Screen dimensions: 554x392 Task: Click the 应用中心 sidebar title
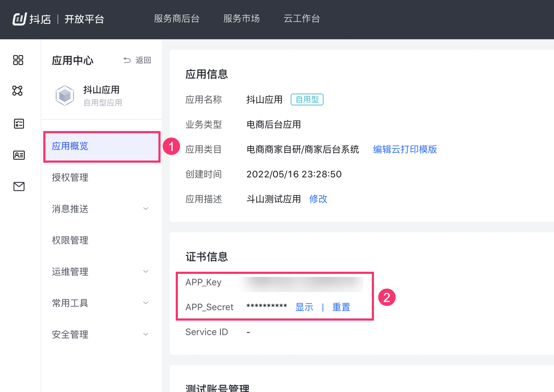[73, 60]
